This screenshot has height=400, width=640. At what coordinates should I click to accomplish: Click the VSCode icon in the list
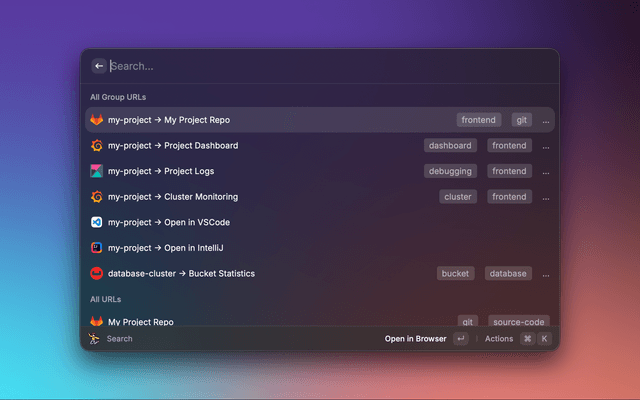tap(97, 222)
